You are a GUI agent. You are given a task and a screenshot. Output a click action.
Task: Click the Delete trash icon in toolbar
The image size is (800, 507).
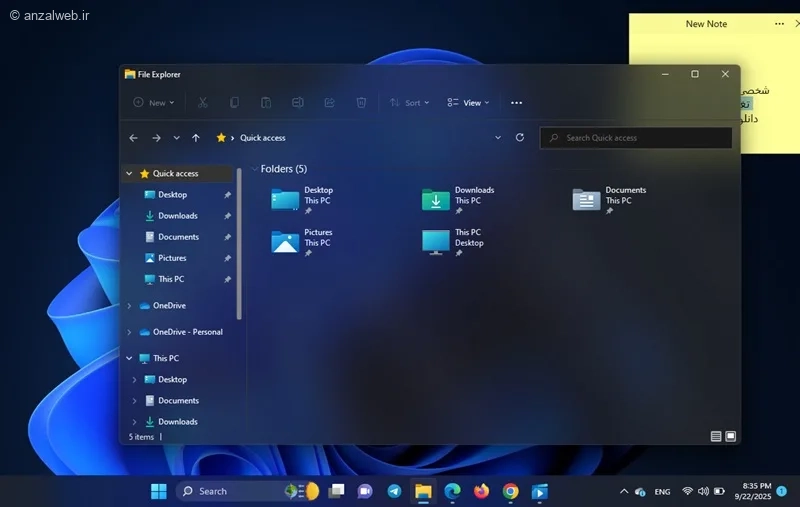point(361,103)
